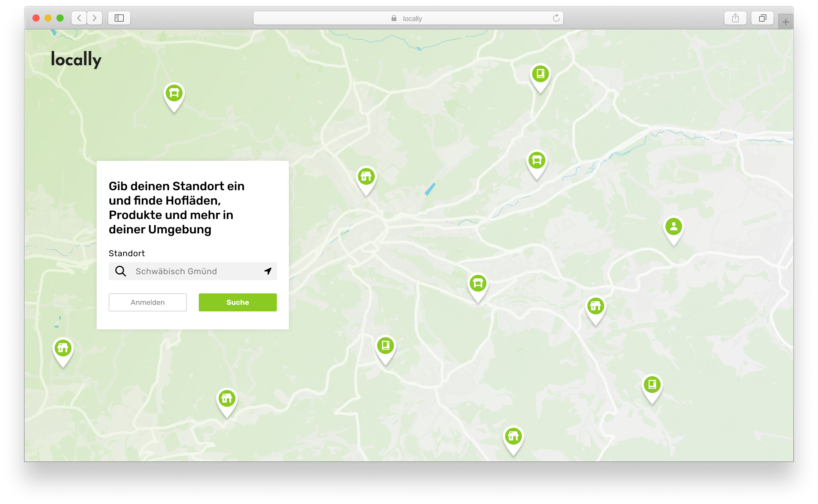
Task: Click the locally logo
Action: pyautogui.click(x=76, y=59)
